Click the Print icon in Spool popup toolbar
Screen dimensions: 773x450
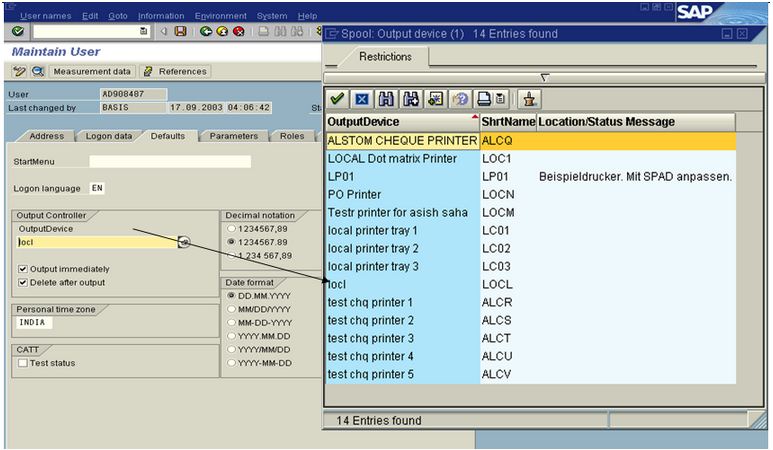(x=484, y=99)
